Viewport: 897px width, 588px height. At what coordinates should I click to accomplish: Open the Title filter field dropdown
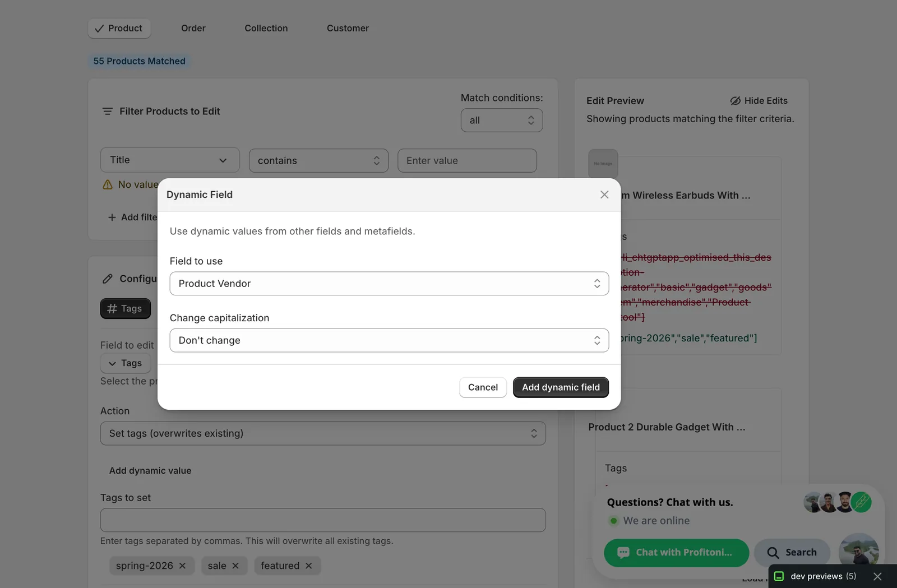coord(170,160)
